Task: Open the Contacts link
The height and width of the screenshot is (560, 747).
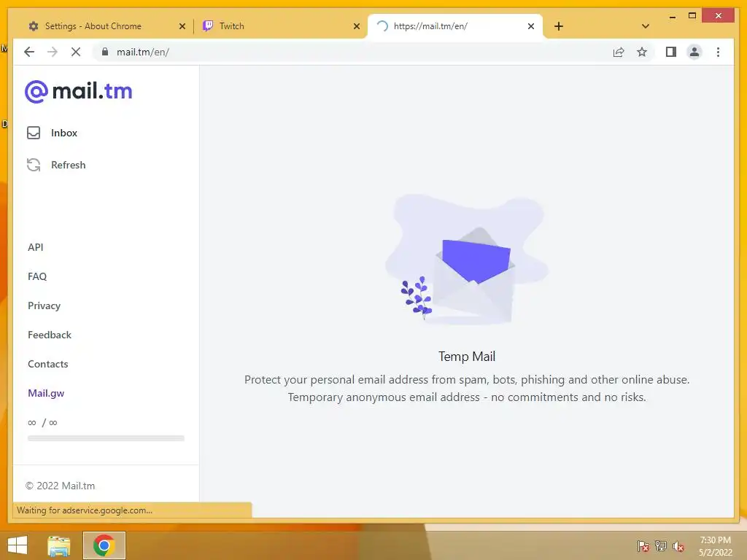Action: click(47, 364)
